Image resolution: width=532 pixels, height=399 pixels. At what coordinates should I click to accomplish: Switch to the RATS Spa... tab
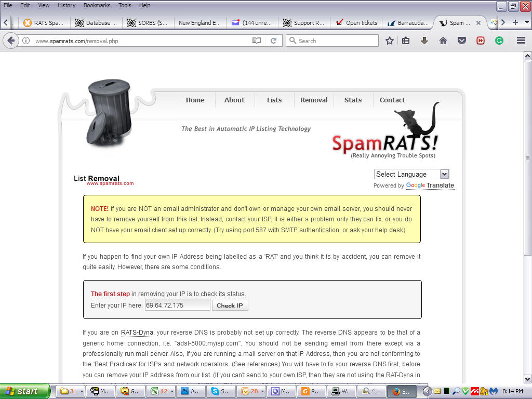tap(44, 23)
